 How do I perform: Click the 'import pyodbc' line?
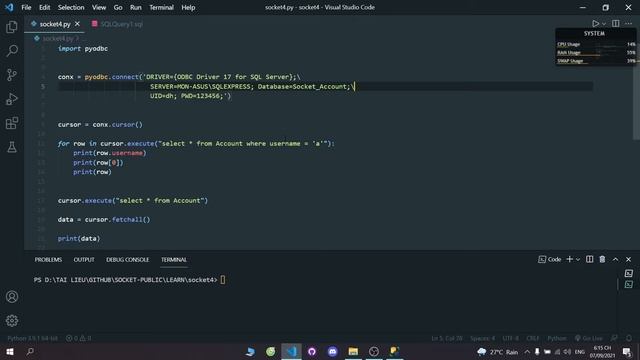(x=83, y=49)
